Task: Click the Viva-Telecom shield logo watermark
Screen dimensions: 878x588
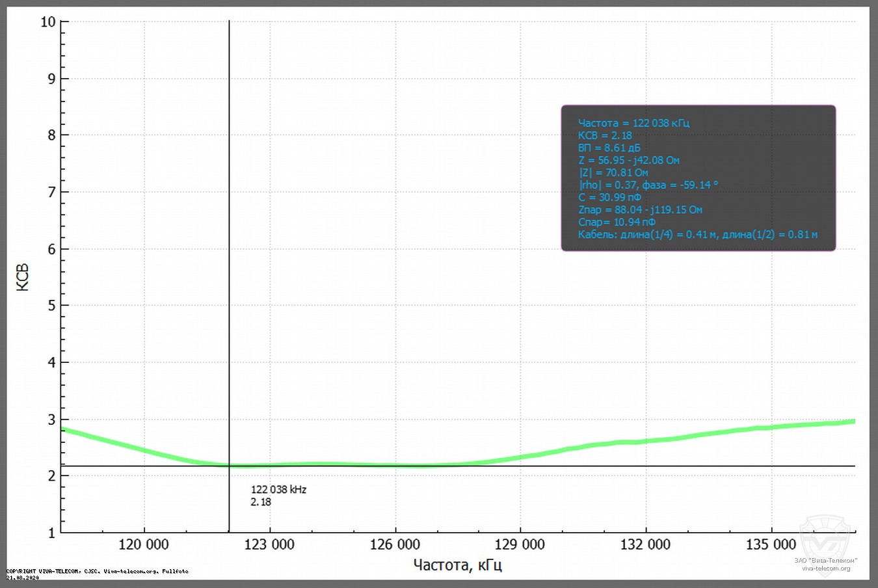Action: (x=825, y=536)
